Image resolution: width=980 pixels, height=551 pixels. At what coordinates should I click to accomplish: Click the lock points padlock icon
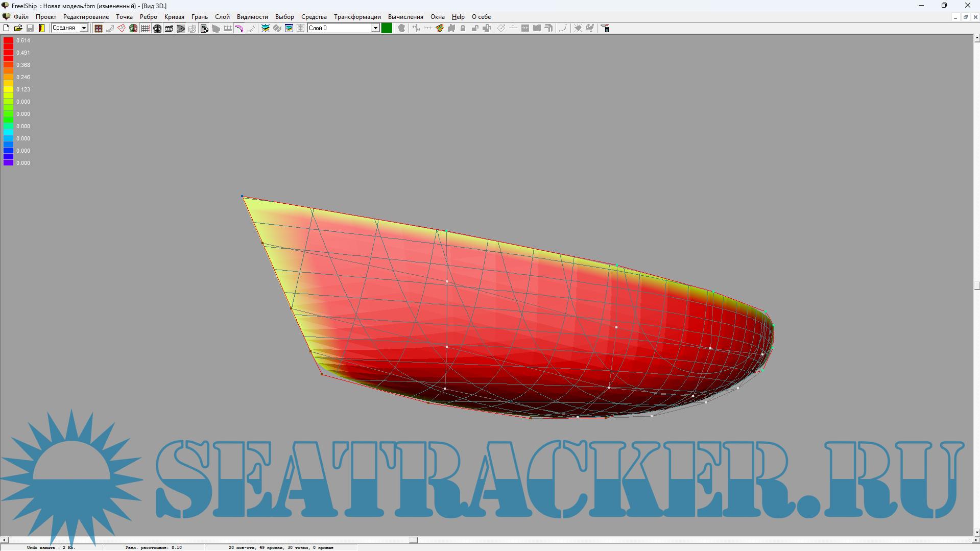tap(463, 28)
